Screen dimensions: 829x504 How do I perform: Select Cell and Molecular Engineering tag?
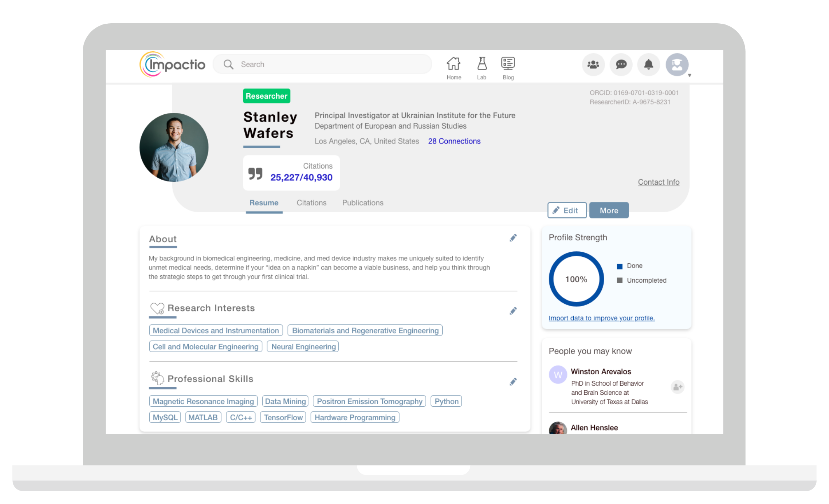point(206,346)
